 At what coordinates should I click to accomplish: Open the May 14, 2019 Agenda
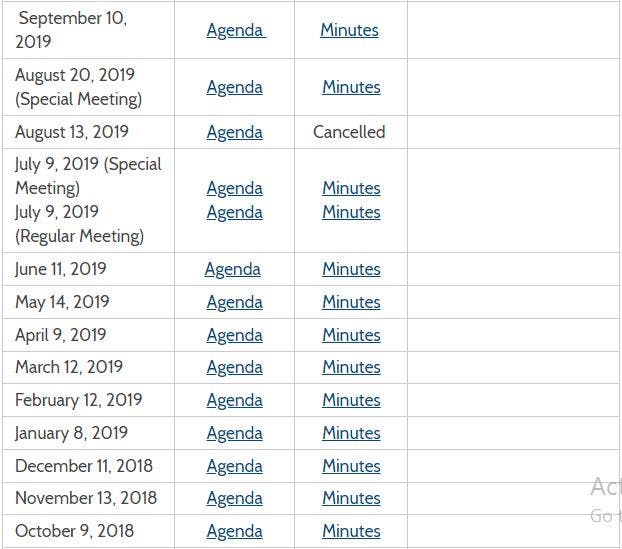tap(234, 302)
